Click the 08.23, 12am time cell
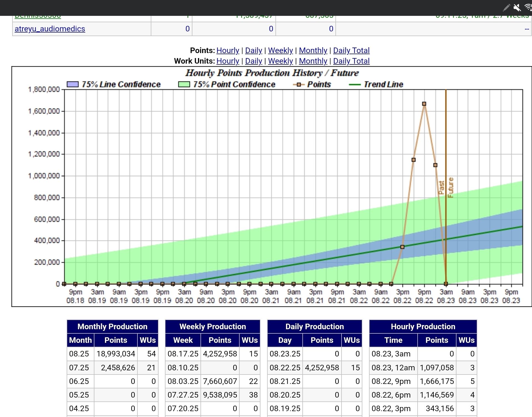This screenshot has width=532, height=417. 393,368
